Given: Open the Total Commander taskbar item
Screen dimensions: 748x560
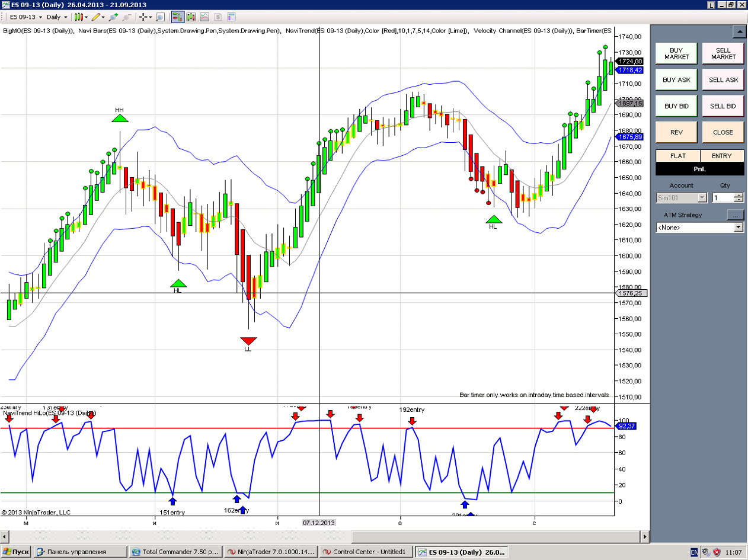Looking at the screenshot, I should pyautogui.click(x=176, y=552).
